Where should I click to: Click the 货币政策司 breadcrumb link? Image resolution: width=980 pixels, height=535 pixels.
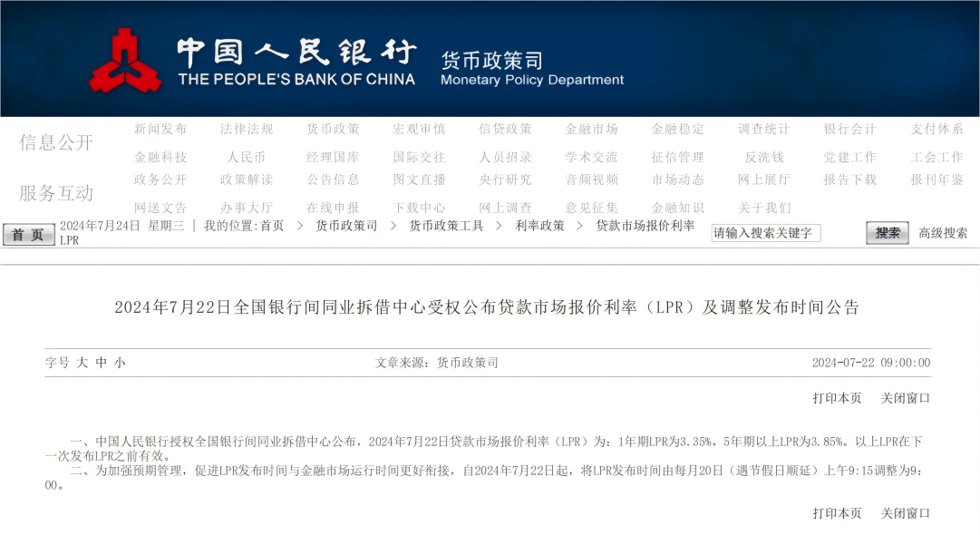(346, 226)
